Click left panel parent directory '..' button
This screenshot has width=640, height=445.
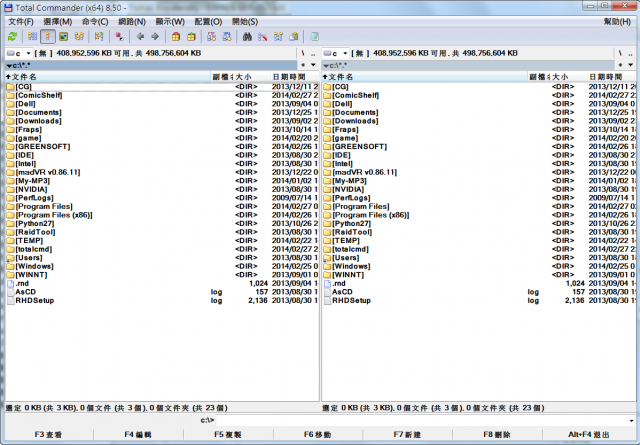313,53
